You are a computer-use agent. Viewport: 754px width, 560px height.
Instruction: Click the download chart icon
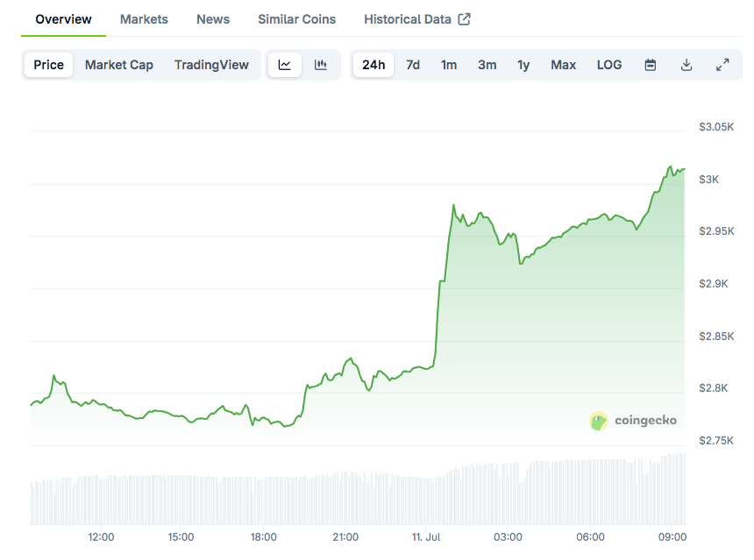pyautogui.click(x=686, y=65)
